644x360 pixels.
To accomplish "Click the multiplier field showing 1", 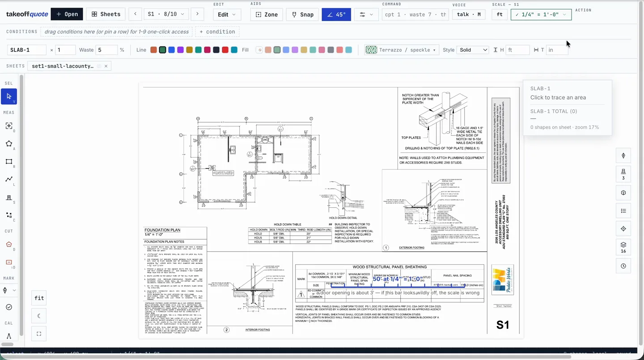I will point(65,50).
